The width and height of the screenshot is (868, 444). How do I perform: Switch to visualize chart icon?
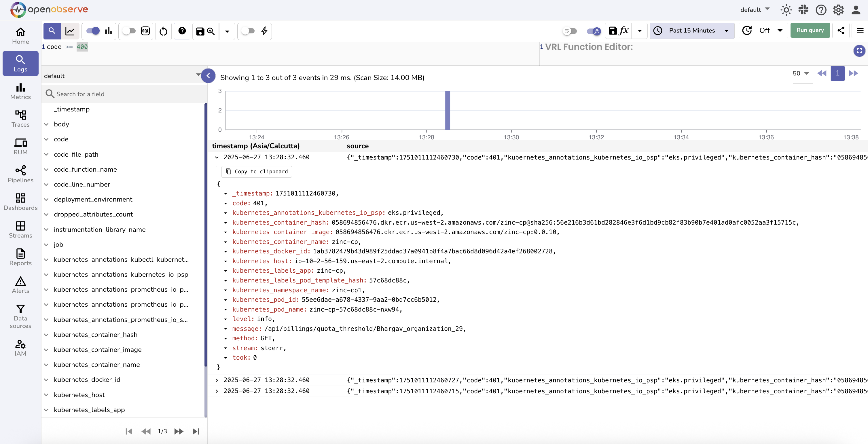pyautogui.click(x=70, y=31)
